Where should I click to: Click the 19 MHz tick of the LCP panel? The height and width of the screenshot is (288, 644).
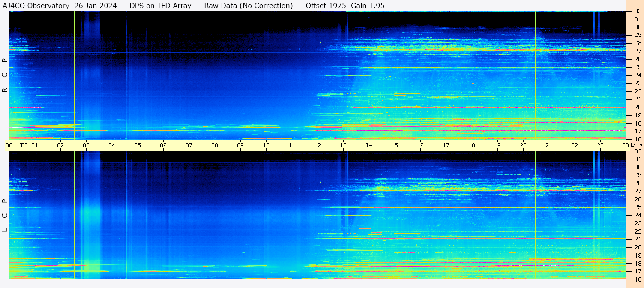pyautogui.click(x=637, y=255)
